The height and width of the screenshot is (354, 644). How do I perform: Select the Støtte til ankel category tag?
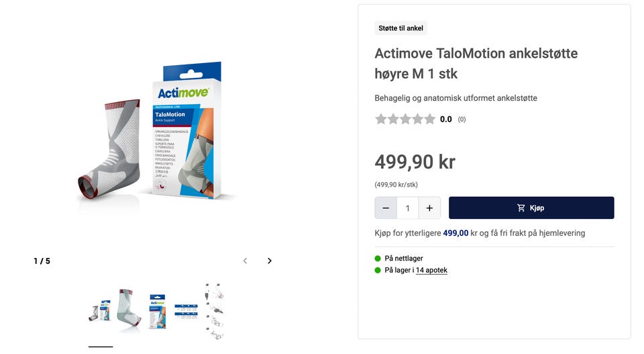point(400,28)
